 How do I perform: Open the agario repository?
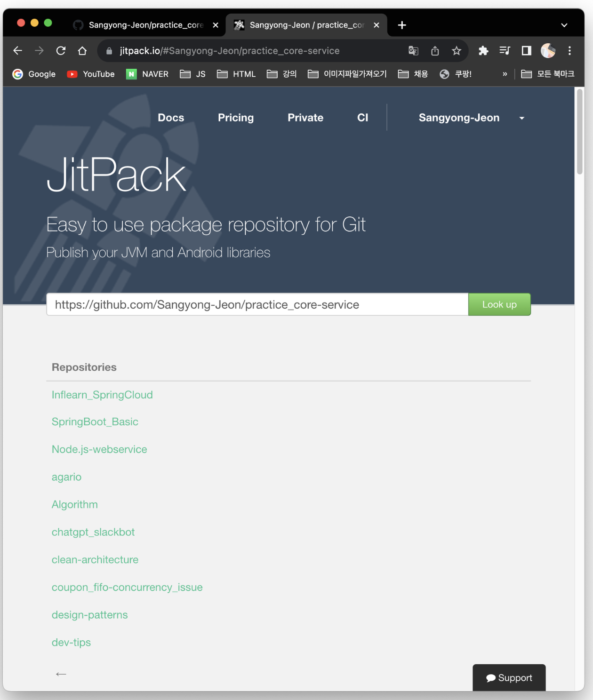[66, 477]
